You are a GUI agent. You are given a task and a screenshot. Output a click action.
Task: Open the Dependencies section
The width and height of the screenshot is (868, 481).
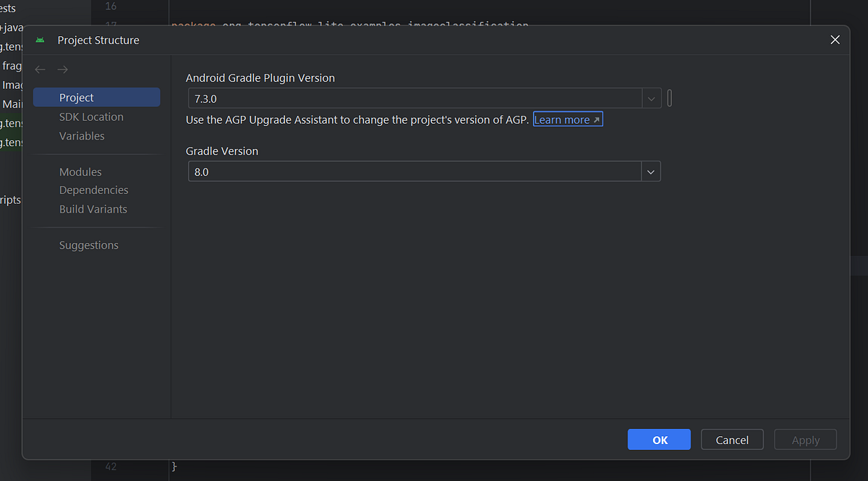pos(93,190)
